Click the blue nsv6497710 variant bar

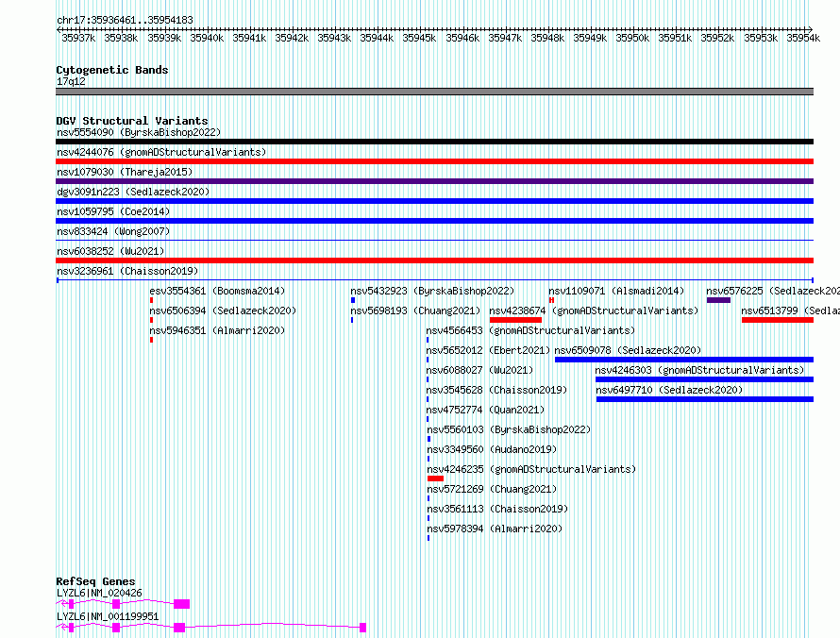705,399
